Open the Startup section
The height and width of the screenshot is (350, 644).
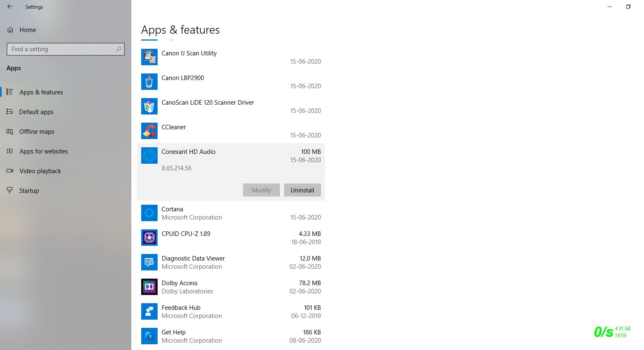pos(66,190)
